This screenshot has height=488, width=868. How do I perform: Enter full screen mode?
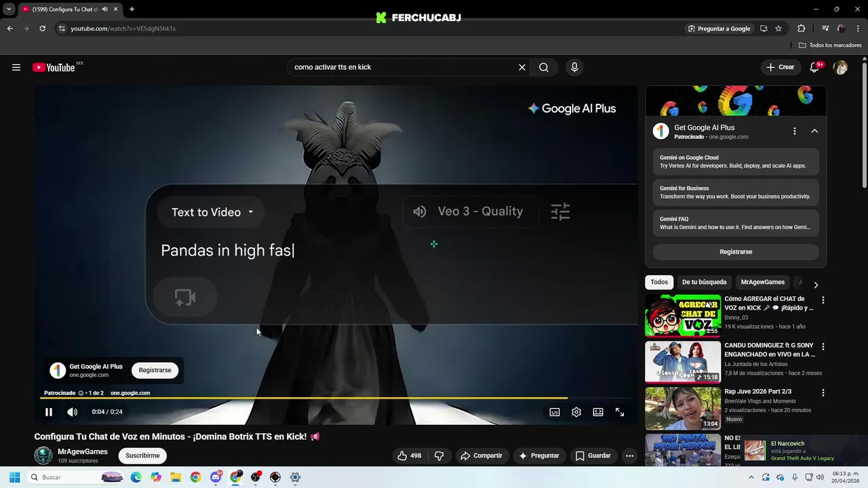click(x=620, y=412)
